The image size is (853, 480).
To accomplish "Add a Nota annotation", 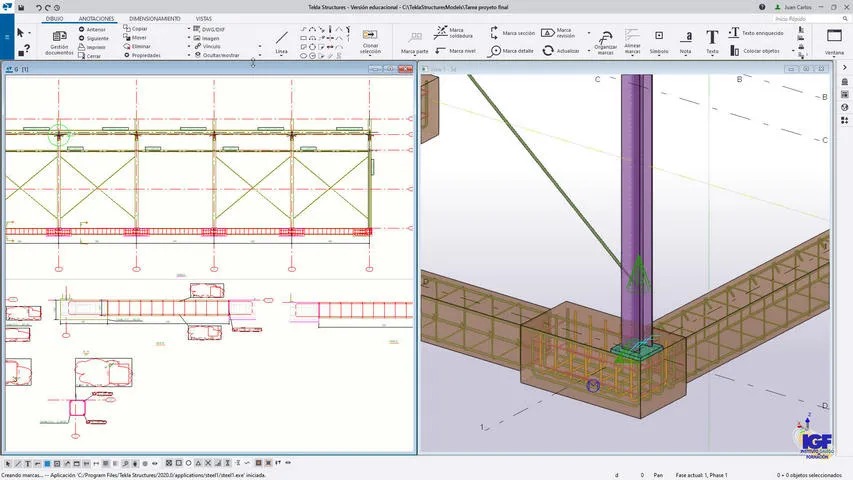I will click(685, 42).
